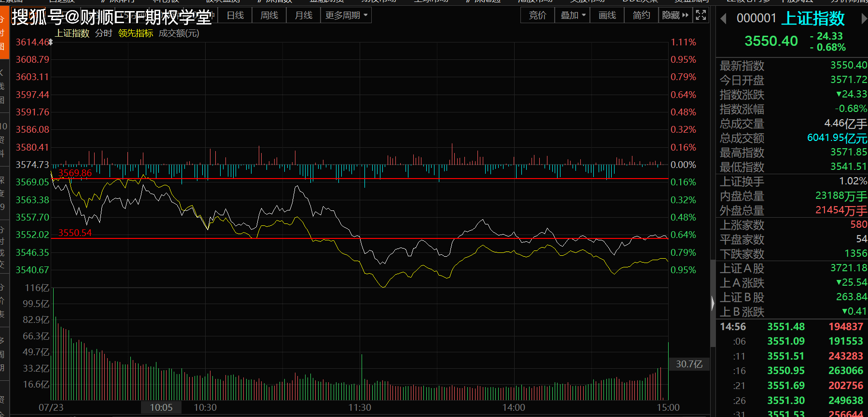Select the 总成交量 row
The width and height of the screenshot is (868, 417).
click(x=793, y=124)
